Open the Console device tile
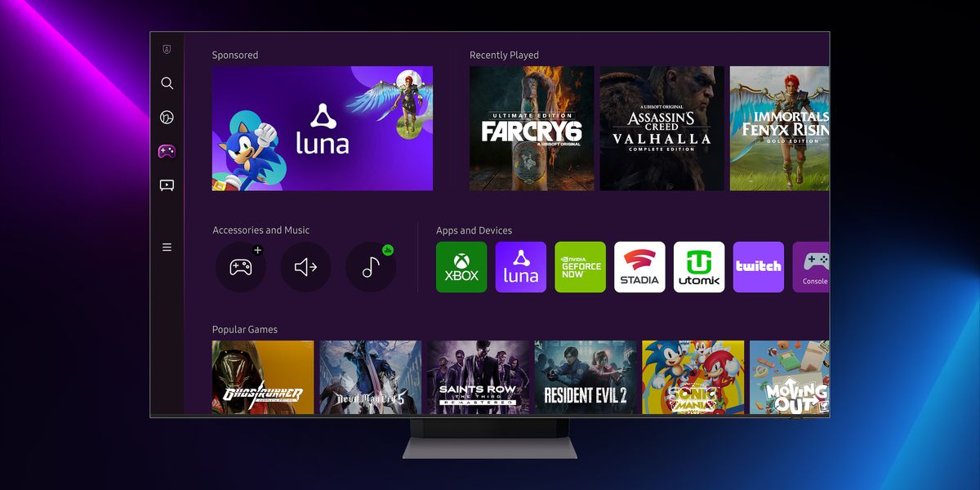 [811, 267]
